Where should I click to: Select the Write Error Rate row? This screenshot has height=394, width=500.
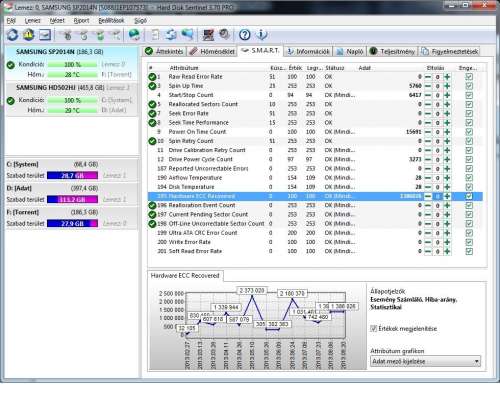[315, 242]
